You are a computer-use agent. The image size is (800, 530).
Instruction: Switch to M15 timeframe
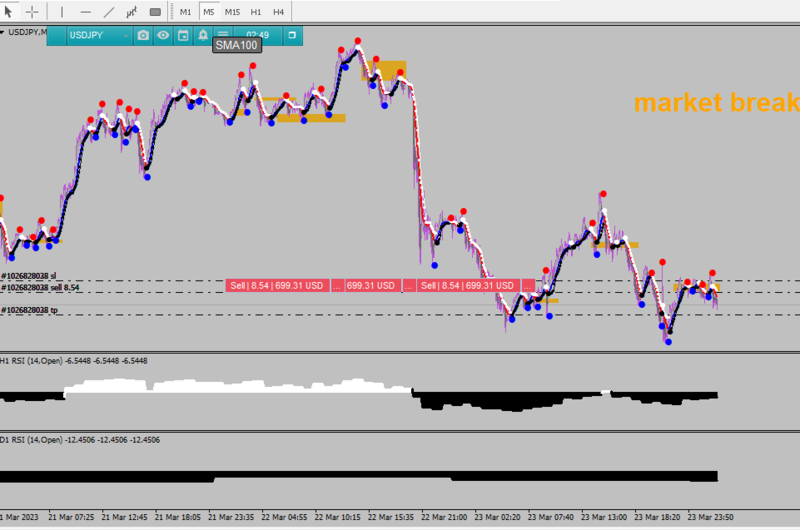tap(232, 12)
